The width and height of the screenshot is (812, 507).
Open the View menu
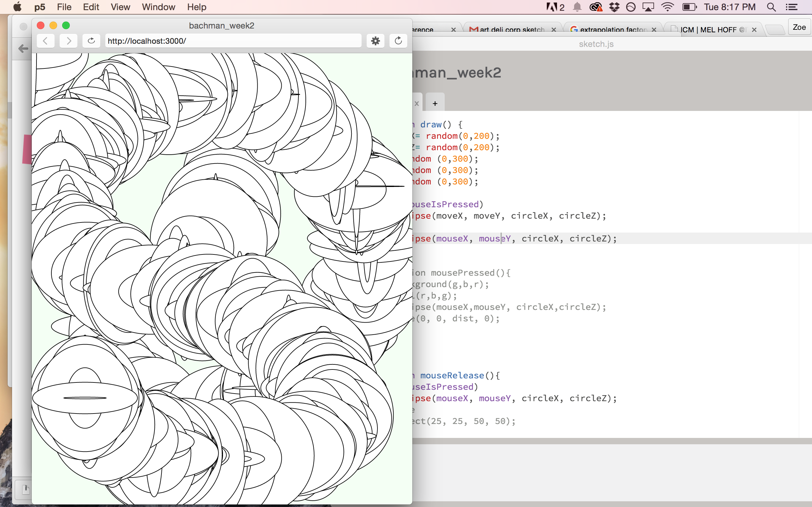[120, 7]
